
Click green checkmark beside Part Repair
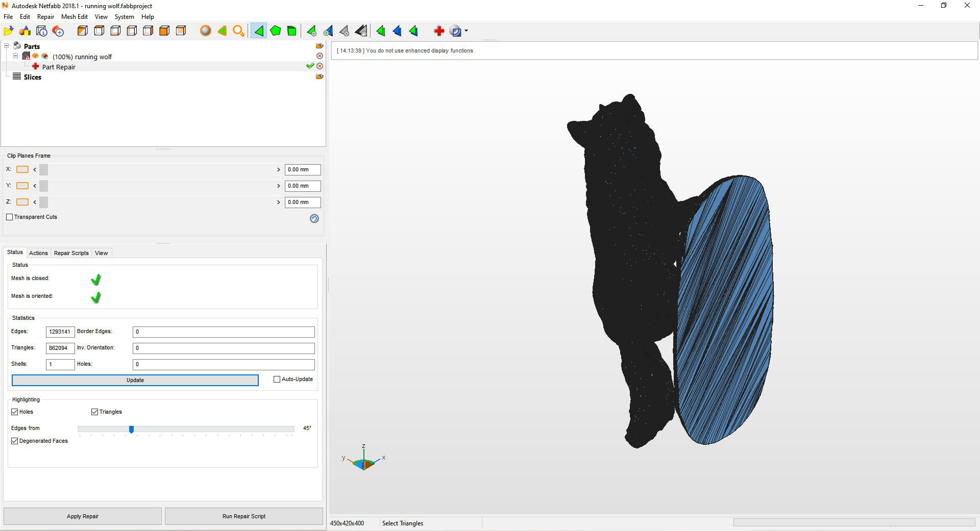click(x=310, y=66)
